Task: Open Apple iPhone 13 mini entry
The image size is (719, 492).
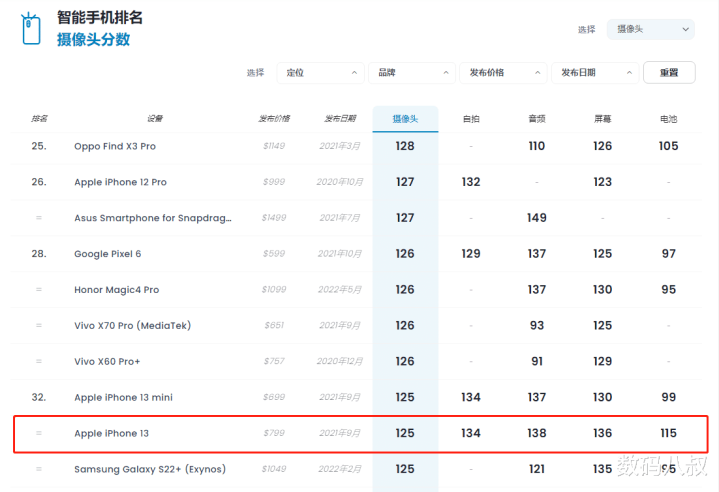Action: pyautogui.click(x=123, y=398)
